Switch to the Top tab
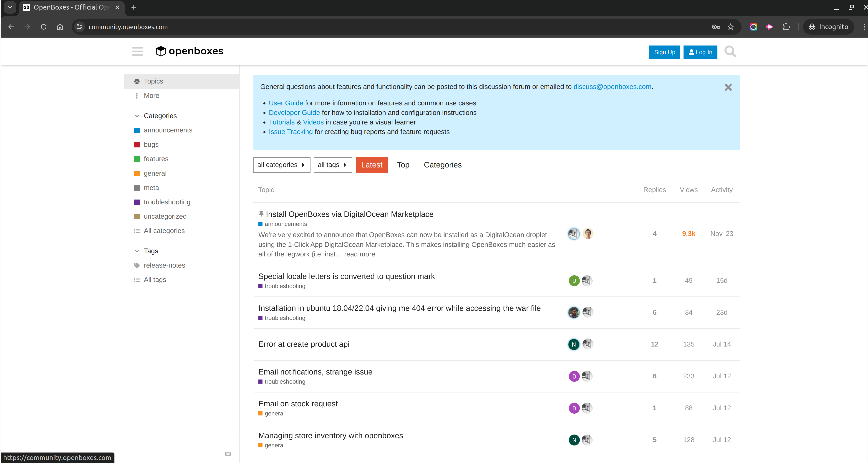 (x=403, y=165)
